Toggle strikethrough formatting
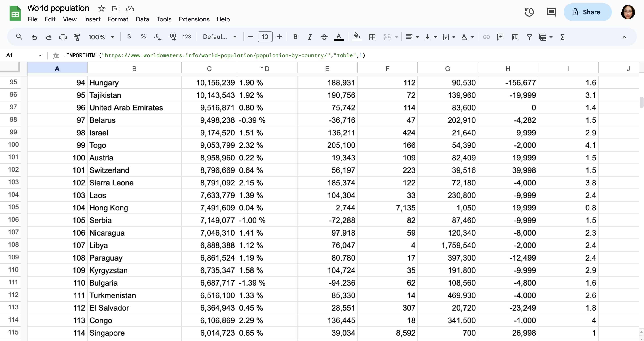This screenshot has height=341, width=644. tap(324, 37)
